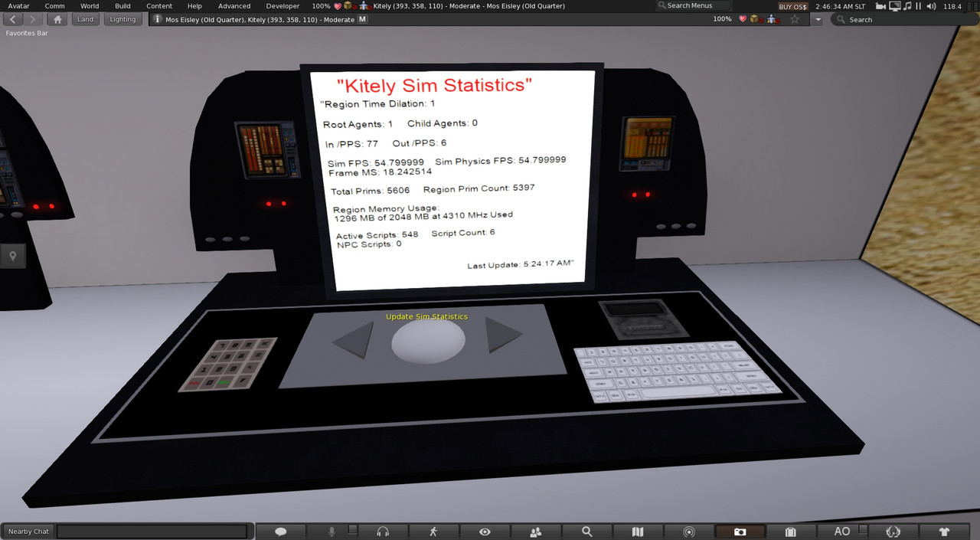Open the Comm menu
The height and width of the screenshot is (540, 980).
(x=54, y=6)
